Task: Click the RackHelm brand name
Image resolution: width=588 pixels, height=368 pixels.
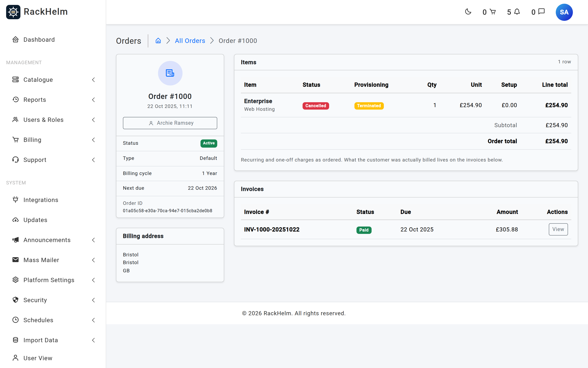Action: pyautogui.click(x=46, y=12)
